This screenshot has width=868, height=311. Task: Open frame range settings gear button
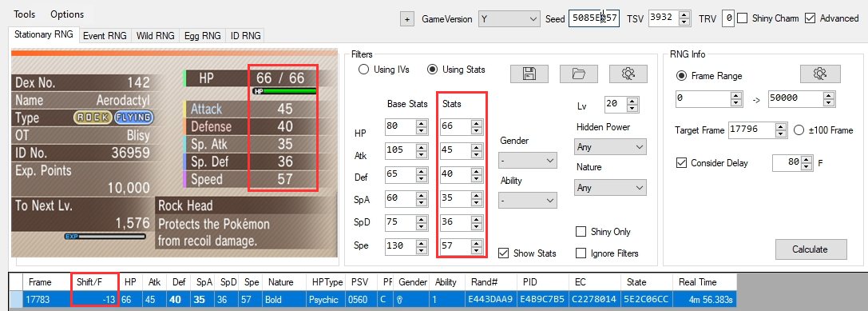pyautogui.click(x=820, y=74)
